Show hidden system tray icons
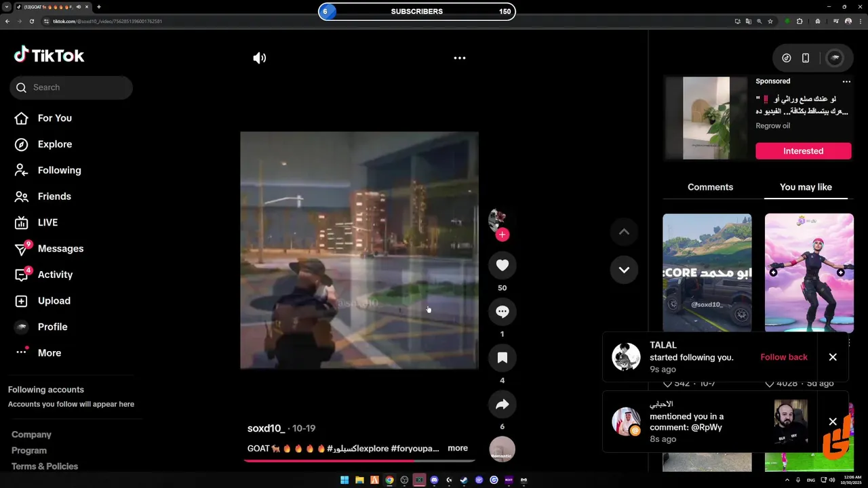Screen dimensions: 868x488 (787, 480)
